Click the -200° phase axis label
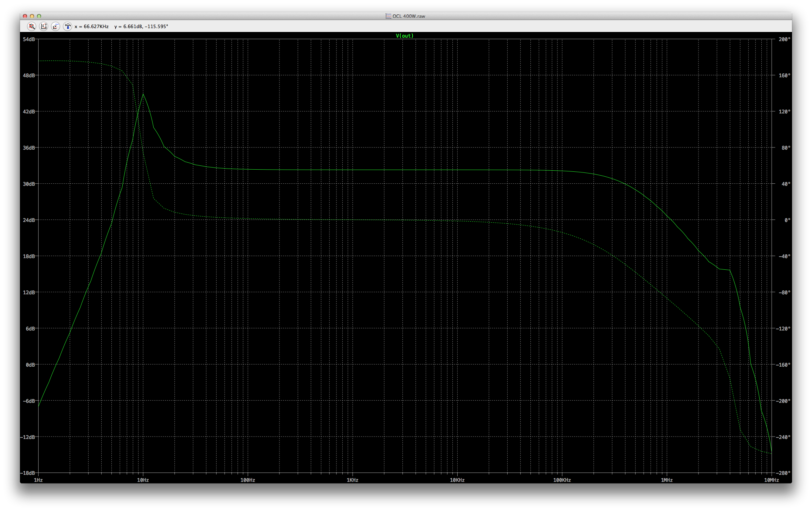The height and width of the screenshot is (511, 812). coord(783,401)
